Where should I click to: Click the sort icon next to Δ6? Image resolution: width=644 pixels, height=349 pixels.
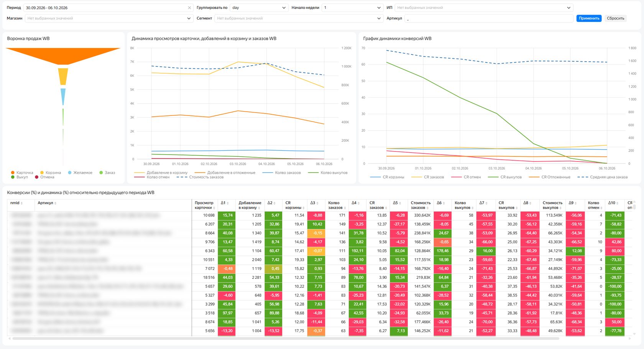point(444,203)
